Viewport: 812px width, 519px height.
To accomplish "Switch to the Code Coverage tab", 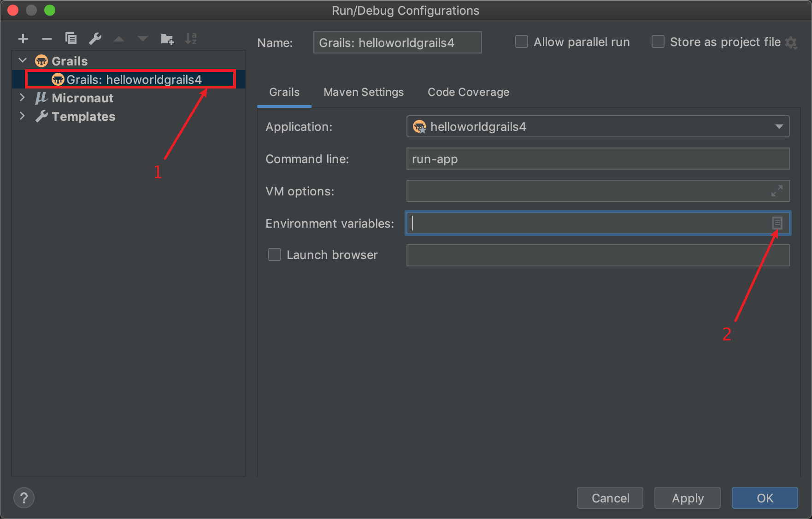I will [x=468, y=92].
